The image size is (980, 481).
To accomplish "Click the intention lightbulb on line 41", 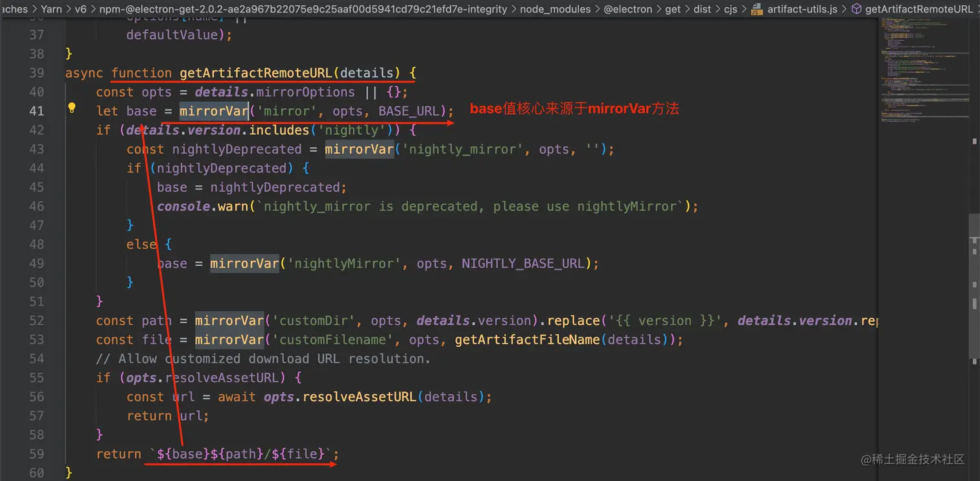I will [x=71, y=108].
